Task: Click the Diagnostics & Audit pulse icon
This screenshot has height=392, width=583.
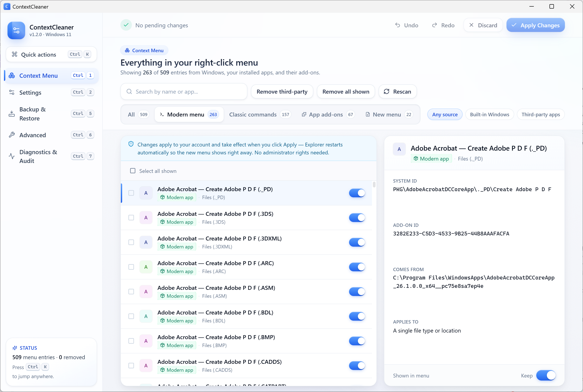Action: [12, 156]
